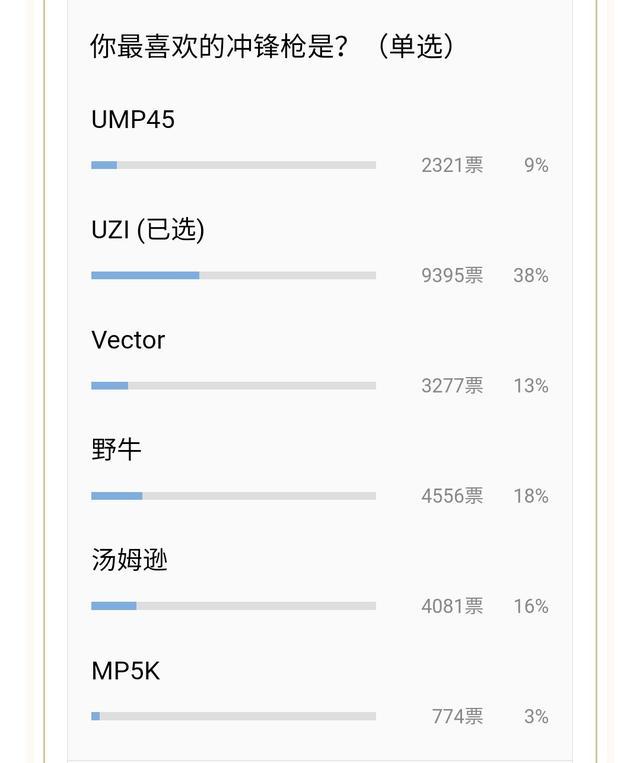The height and width of the screenshot is (763, 640).
Task: Click the 38% percentage for UZI
Action: pyautogui.click(x=531, y=275)
